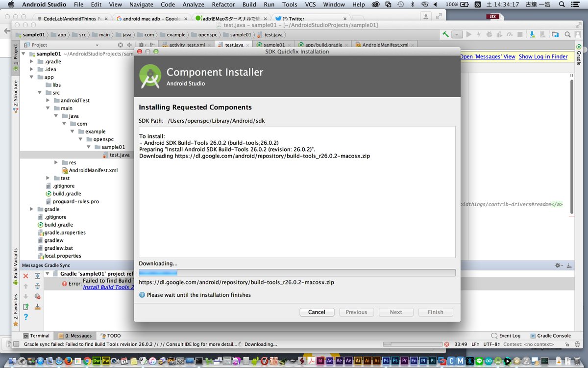Open Messages panel settings gear icon
This screenshot has width=588, height=368.
click(x=559, y=265)
